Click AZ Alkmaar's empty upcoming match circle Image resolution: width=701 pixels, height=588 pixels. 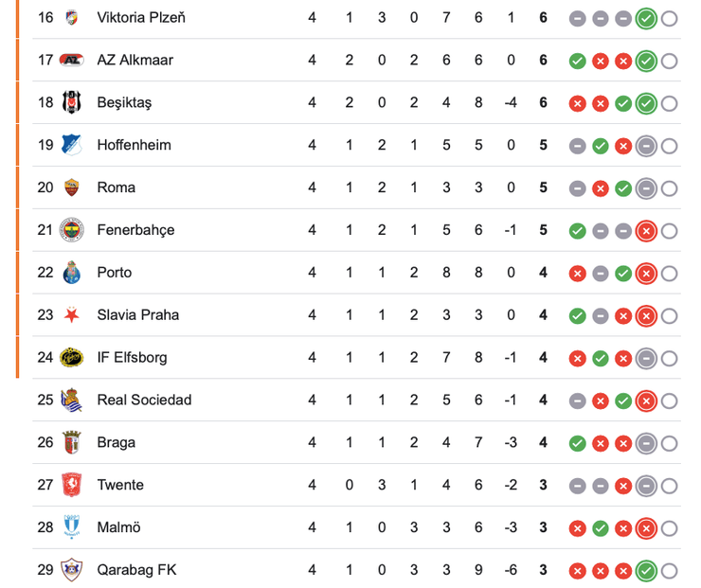tap(669, 61)
